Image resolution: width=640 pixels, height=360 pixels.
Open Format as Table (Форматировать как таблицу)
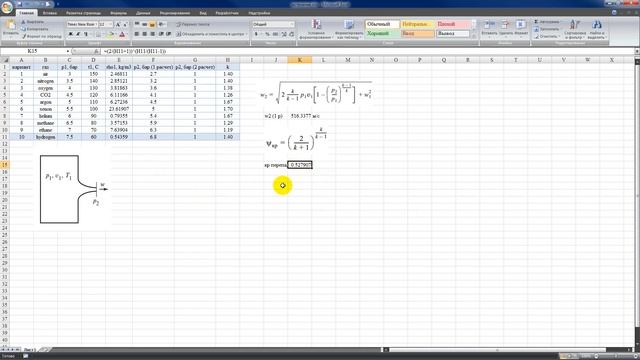pyautogui.click(x=349, y=29)
